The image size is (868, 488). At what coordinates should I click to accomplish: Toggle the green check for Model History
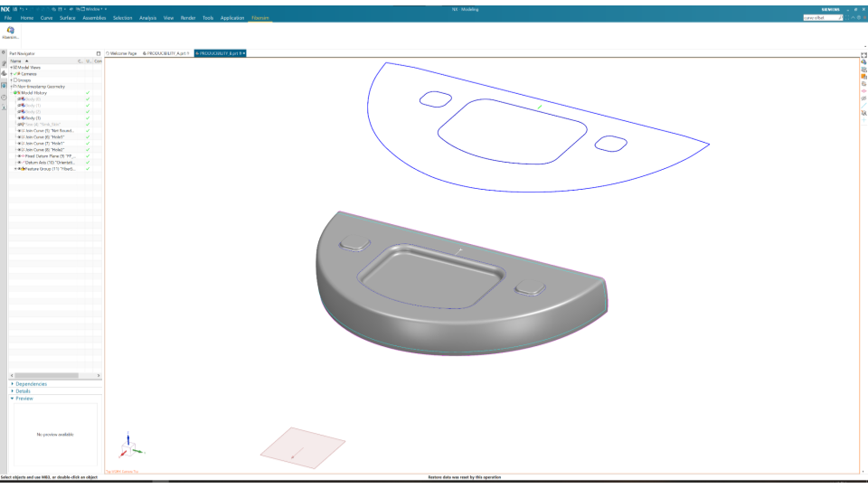click(88, 92)
